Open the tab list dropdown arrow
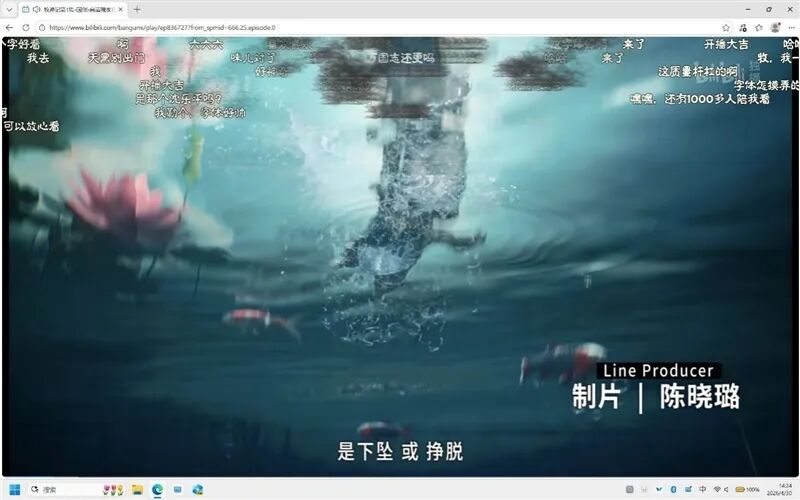The image size is (800, 500). tap(9, 9)
